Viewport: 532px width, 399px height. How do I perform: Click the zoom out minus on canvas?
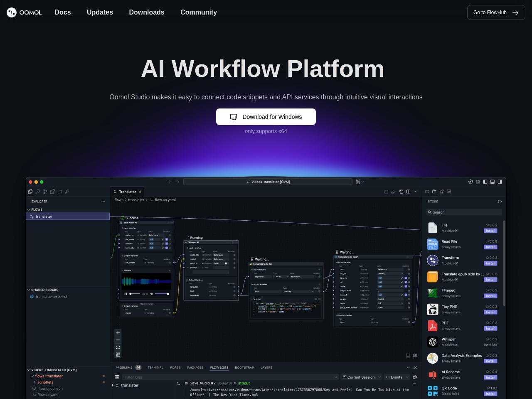tap(118, 340)
